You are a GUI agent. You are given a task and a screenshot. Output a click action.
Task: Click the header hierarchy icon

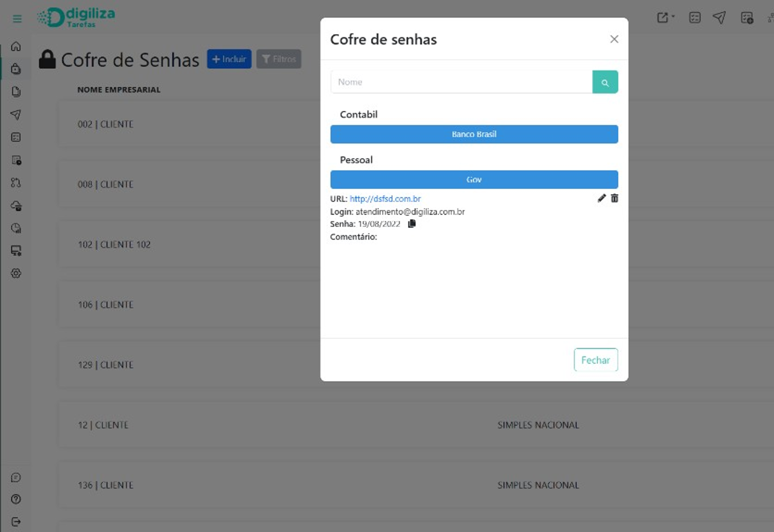click(x=770, y=18)
